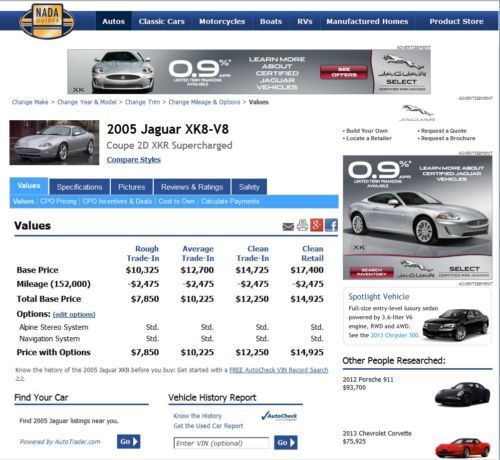
Task: Click the NADA Guides logo
Action: click(x=47, y=21)
